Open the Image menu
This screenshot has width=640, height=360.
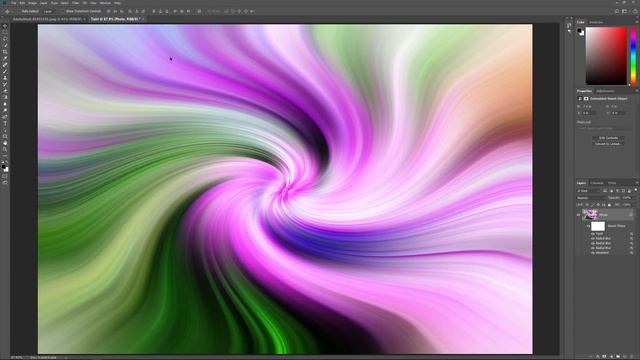click(x=32, y=3)
